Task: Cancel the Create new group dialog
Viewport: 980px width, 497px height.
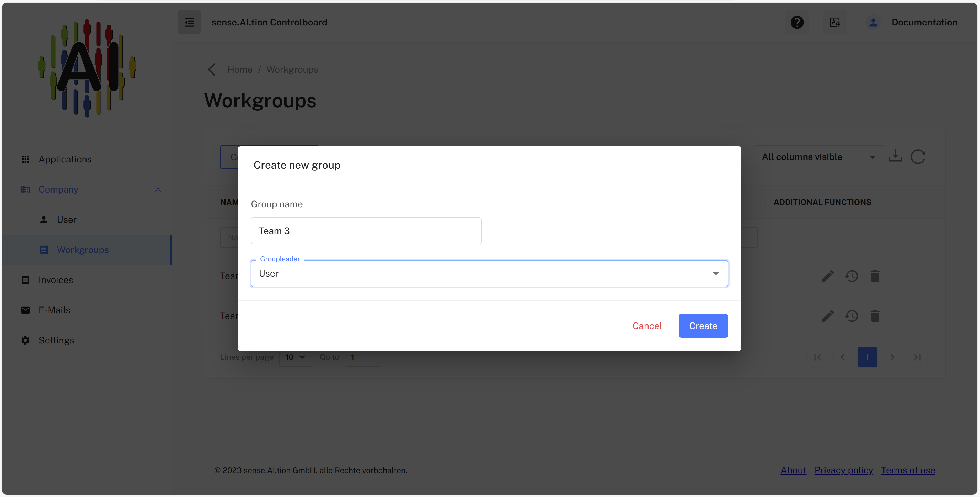Action: [x=647, y=326]
